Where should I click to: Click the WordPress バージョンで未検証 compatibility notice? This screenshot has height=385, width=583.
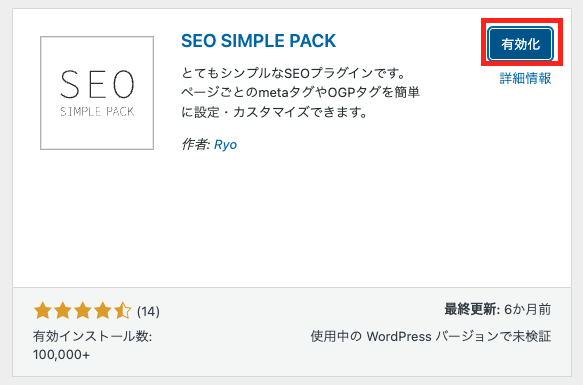431,336
